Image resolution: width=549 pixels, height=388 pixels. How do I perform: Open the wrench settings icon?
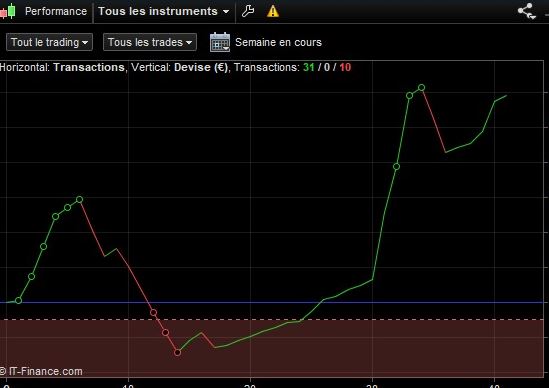(x=248, y=11)
